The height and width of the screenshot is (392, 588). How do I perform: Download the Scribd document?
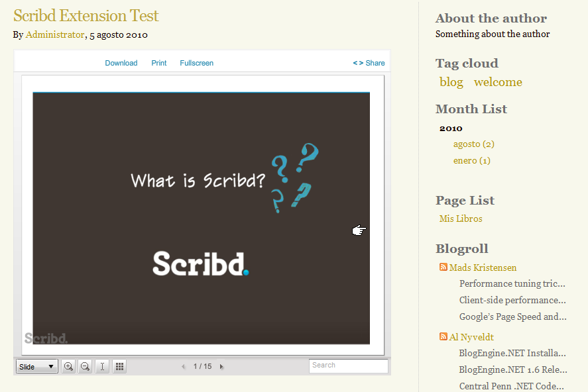(x=121, y=63)
